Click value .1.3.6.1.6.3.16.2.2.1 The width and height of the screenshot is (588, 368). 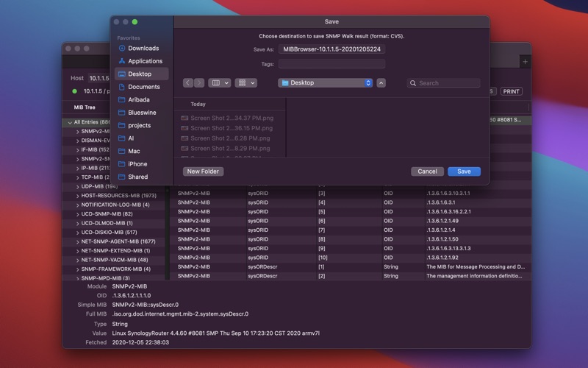[448, 212]
